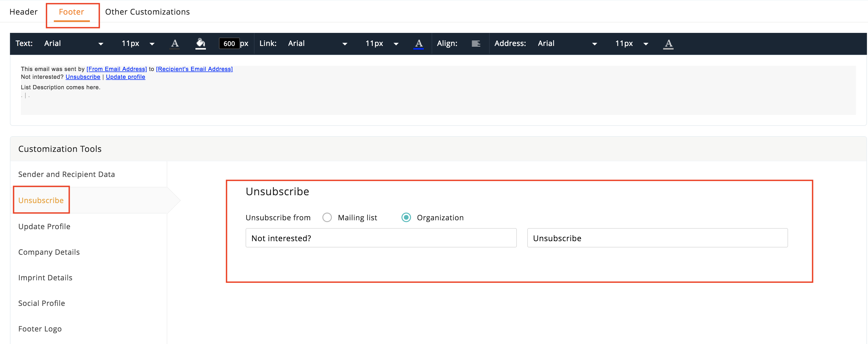Switch to the Header tab
This screenshot has width=868, height=344.
pos(24,12)
